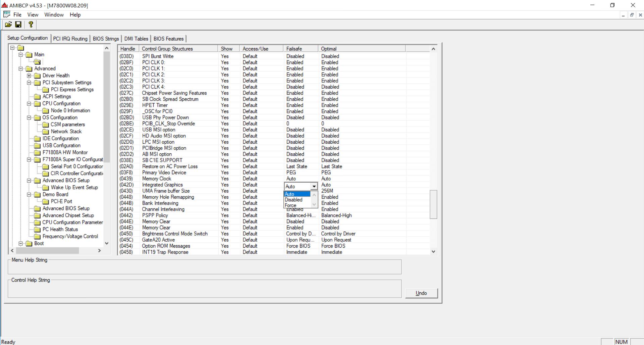
Task: Click the Help question mark toolbar icon
Action: [31, 24]
